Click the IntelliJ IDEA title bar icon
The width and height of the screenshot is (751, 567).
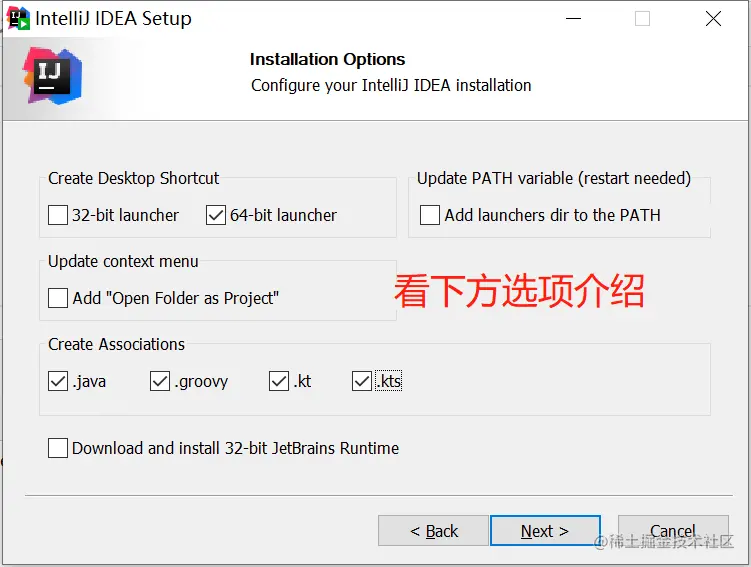(18, 18)
